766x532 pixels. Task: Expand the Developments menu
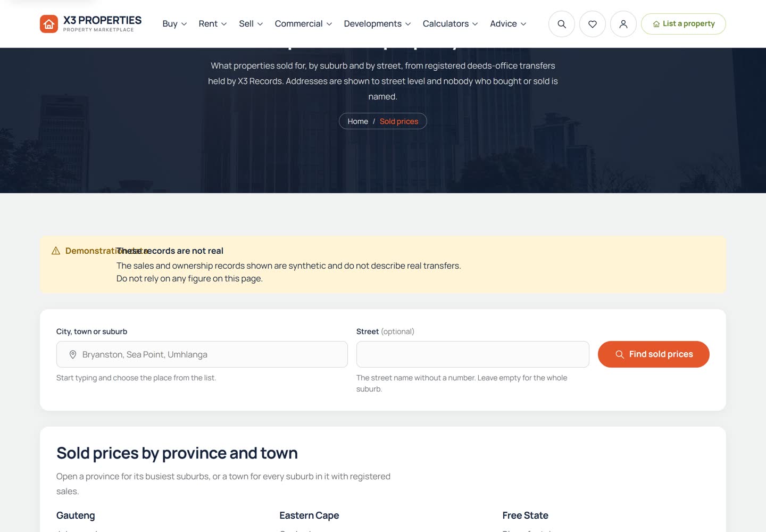(x=378, y=24)
